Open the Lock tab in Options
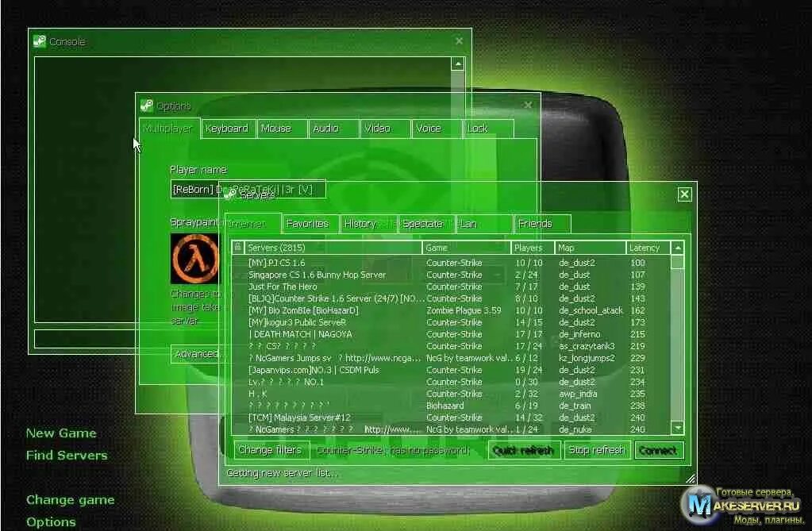This screenshot has height=531, width=812. click(488, 129)
